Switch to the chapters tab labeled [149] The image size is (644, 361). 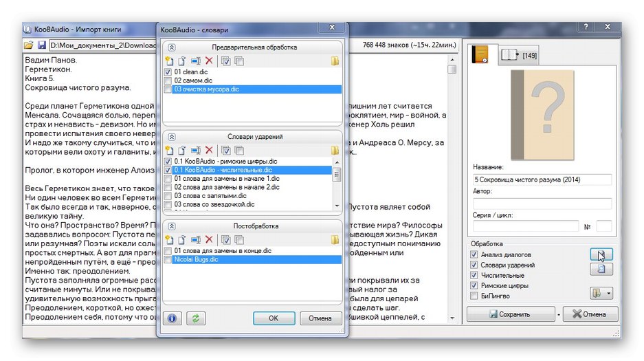pyautogui.click(x=519, y=55)
